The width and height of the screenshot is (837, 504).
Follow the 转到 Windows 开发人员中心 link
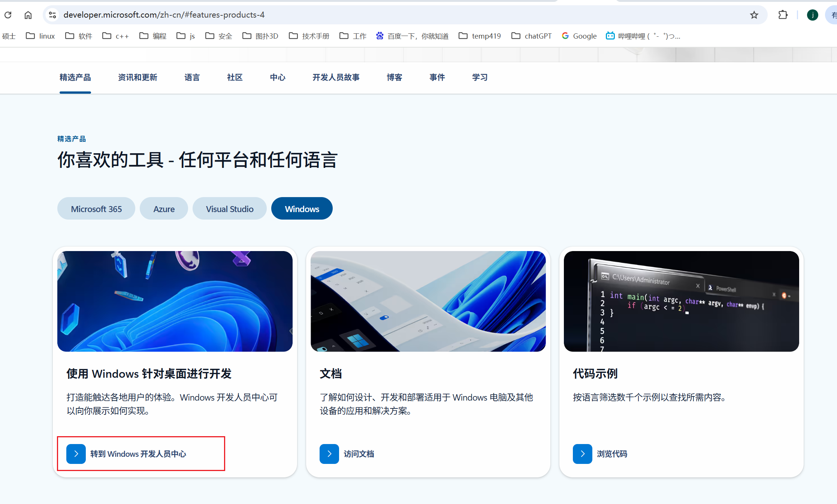tap(138, 454)
